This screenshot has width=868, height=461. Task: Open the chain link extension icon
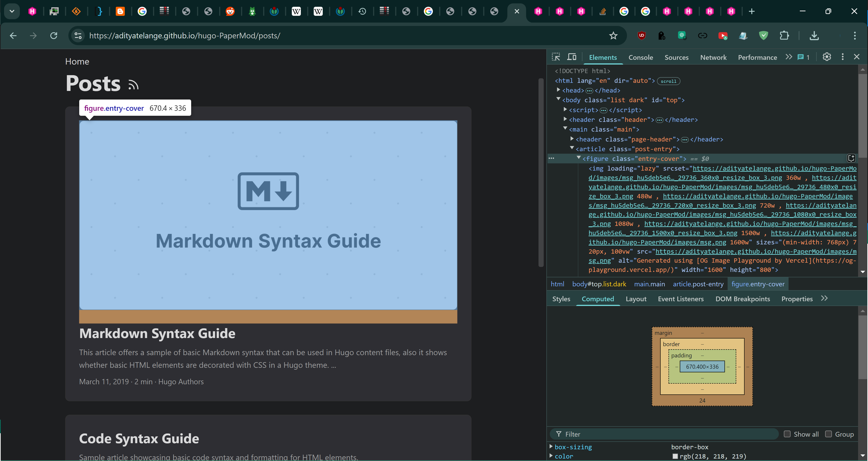click(702, 35)
